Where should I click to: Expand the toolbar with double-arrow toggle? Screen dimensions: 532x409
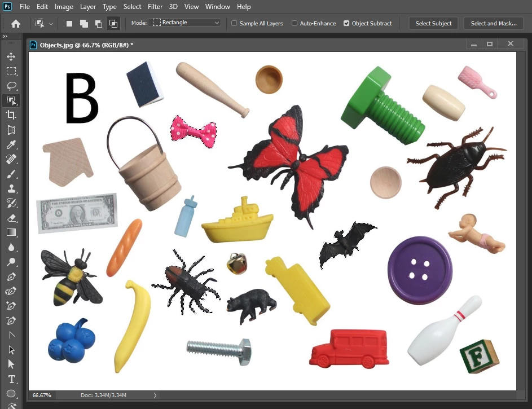coord(5,36)
